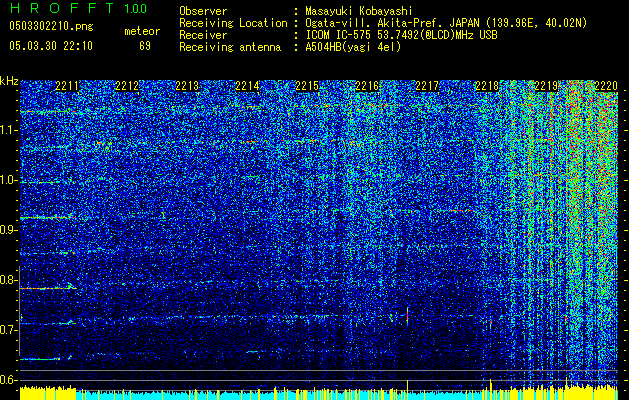Click the 2212 time marker
Image resolution: width=629 pixels, height=400 pixels.
[x=127, y=86]
